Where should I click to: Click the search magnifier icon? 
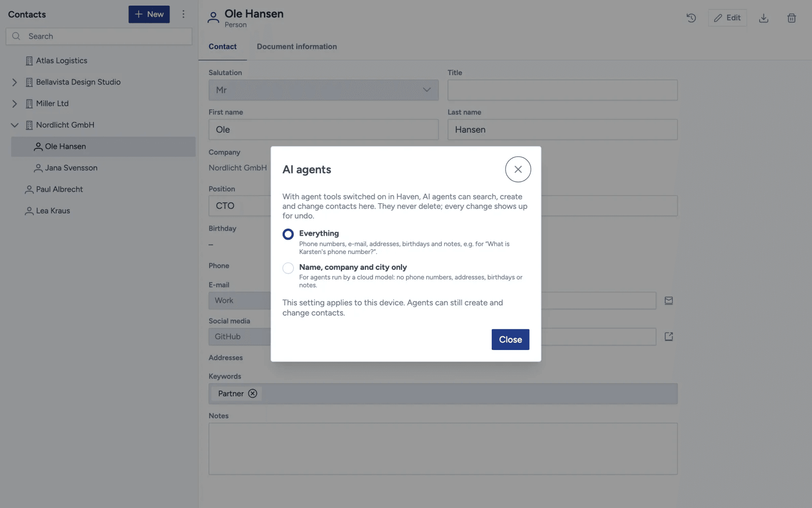tap(16, 36)
